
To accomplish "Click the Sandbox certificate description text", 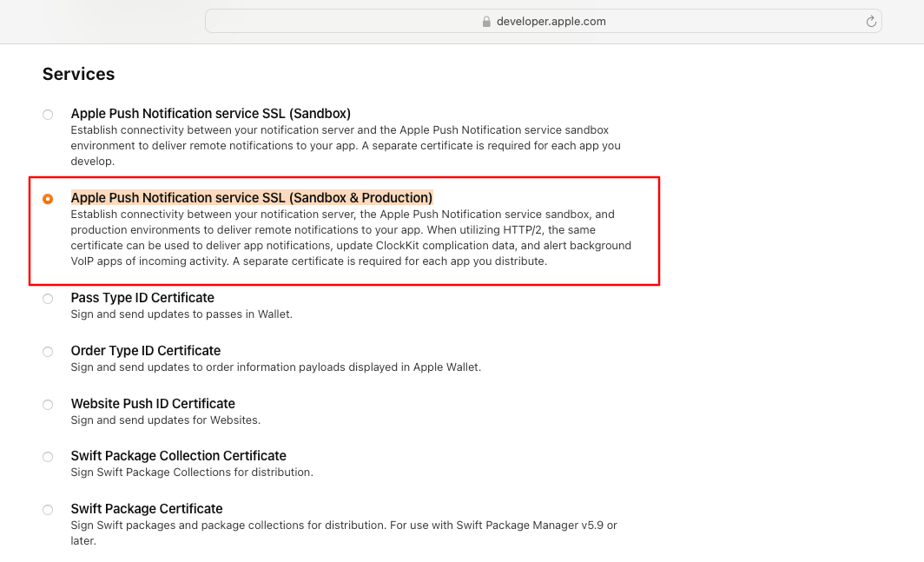I will tap(347, 145).
